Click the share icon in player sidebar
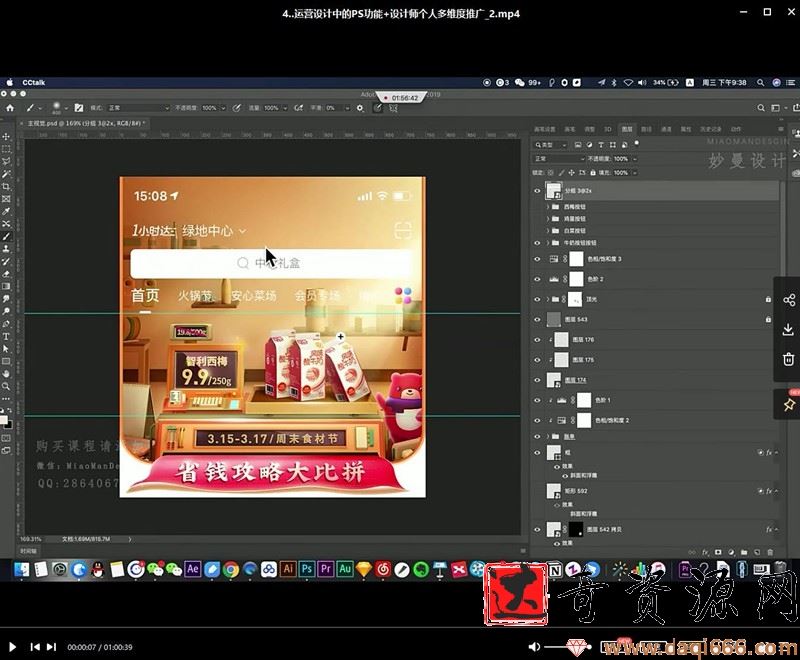800x660 pixels. pos(788,300)
